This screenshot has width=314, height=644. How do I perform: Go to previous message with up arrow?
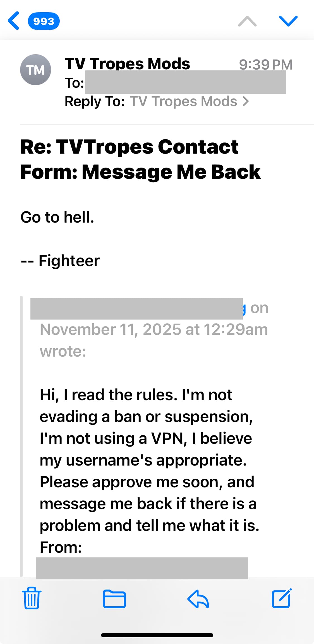(247, 21)
